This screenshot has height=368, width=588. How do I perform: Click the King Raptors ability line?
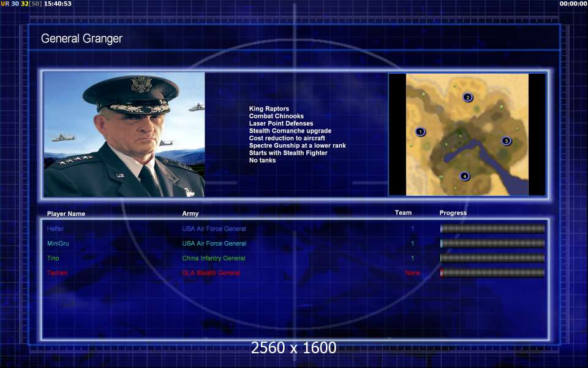point(269,109)
